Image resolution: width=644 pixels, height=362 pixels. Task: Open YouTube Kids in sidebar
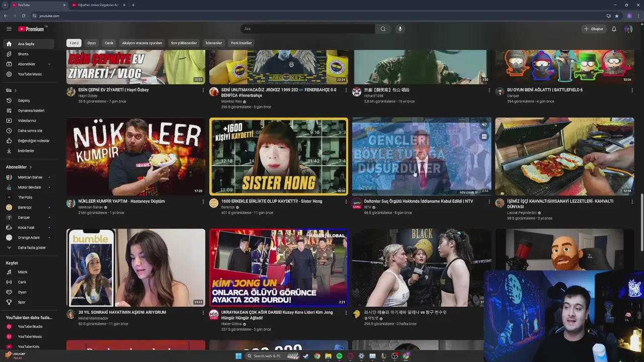coord(29,347)
